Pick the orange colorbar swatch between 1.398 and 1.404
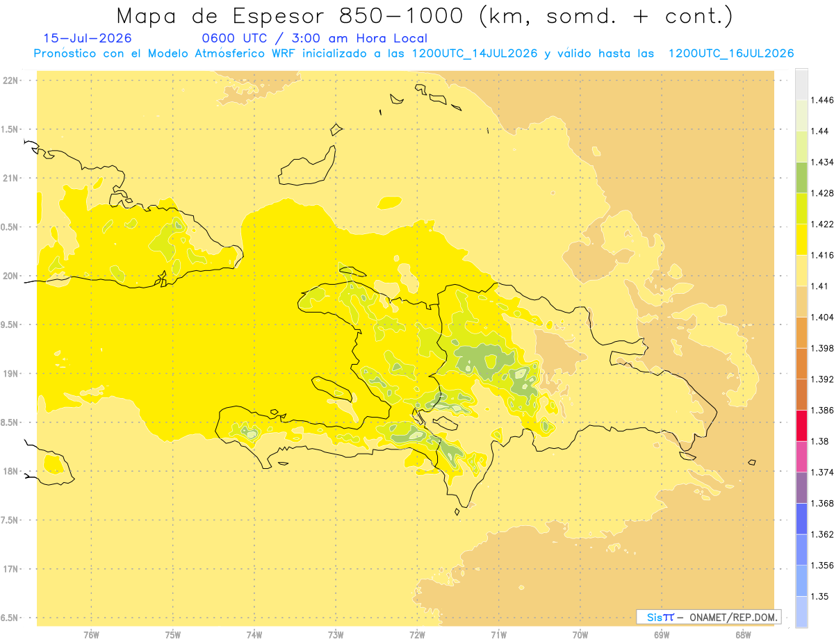834x644 pixels. pos(801,333)
